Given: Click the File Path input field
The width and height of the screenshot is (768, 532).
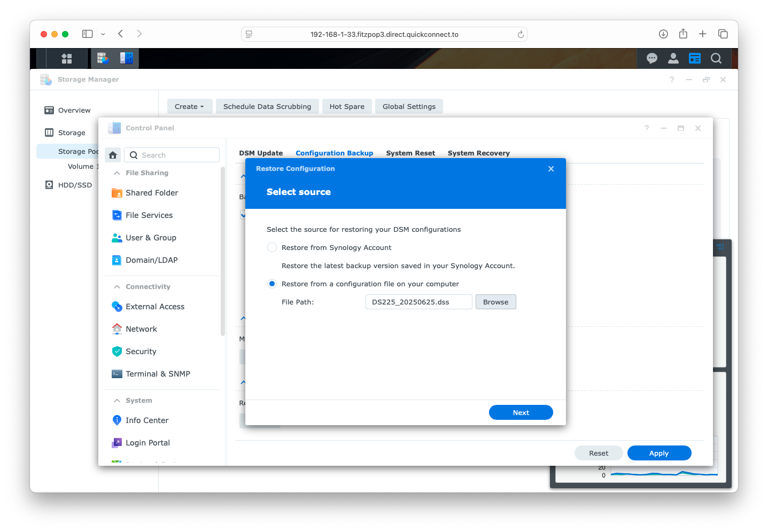Looking at the screenshot, I should tap(419, 302).
